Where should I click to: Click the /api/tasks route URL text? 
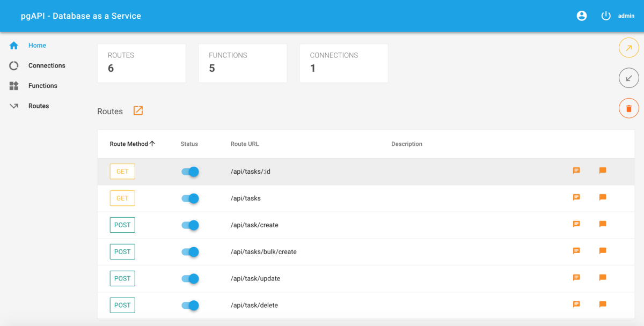pos(245,198)
